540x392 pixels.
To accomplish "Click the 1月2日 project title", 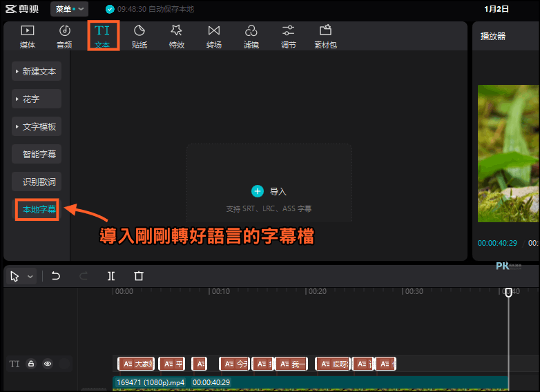I will point(496,9).
